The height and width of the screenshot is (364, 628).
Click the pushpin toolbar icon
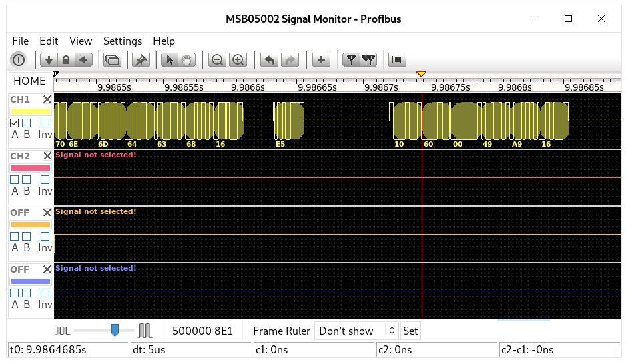tap(141, 60)
